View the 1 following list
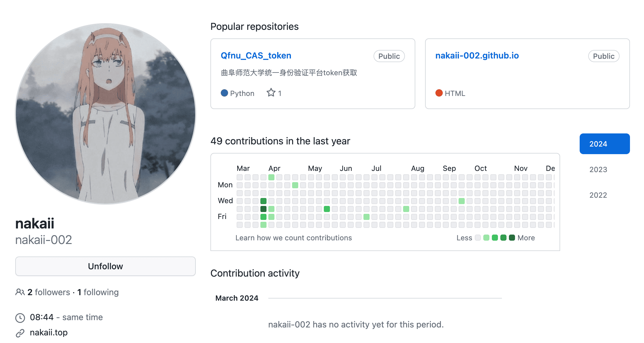Viewport: 644px width, 343px height. point(98,292)
